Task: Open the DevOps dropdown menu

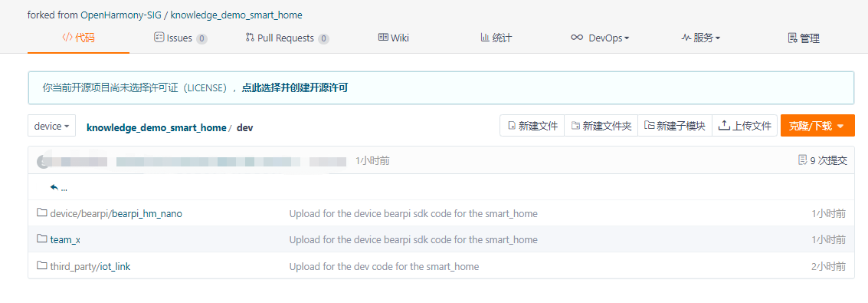Action: 600,38
